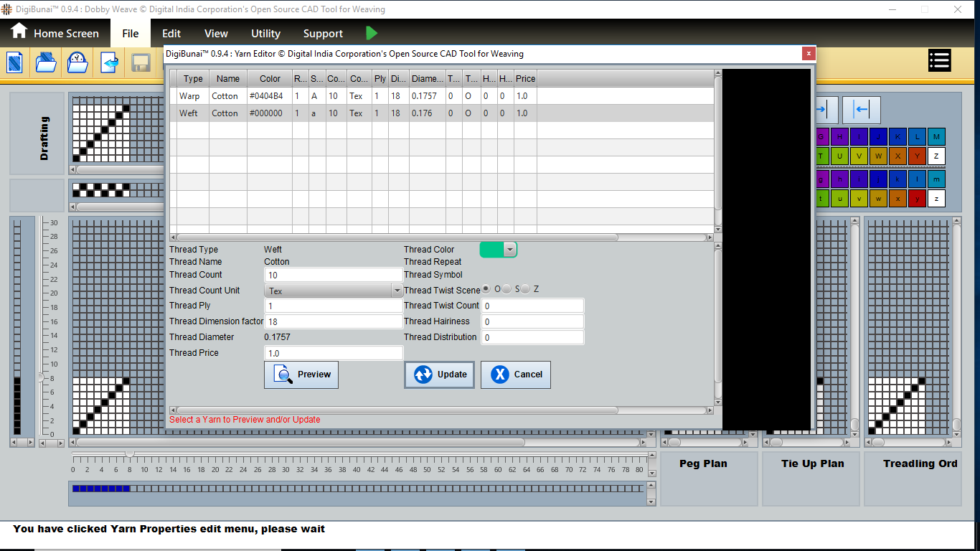The height and width of the screenshot is (551, 980).
Task: Click the Home Screen house icon
Action: (19, 32)
